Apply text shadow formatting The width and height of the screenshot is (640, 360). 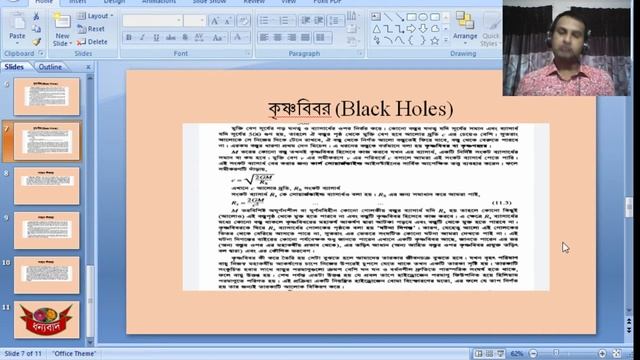coord(184,38)
